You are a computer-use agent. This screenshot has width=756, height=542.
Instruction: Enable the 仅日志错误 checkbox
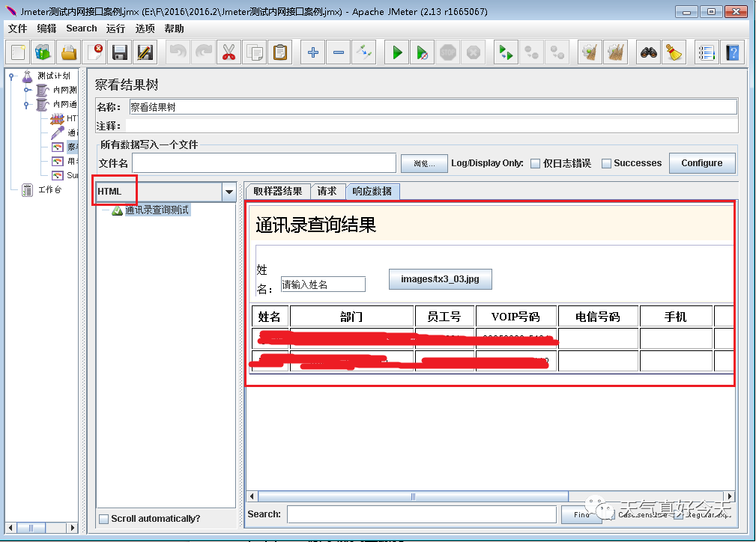click(x=535, y=164)
